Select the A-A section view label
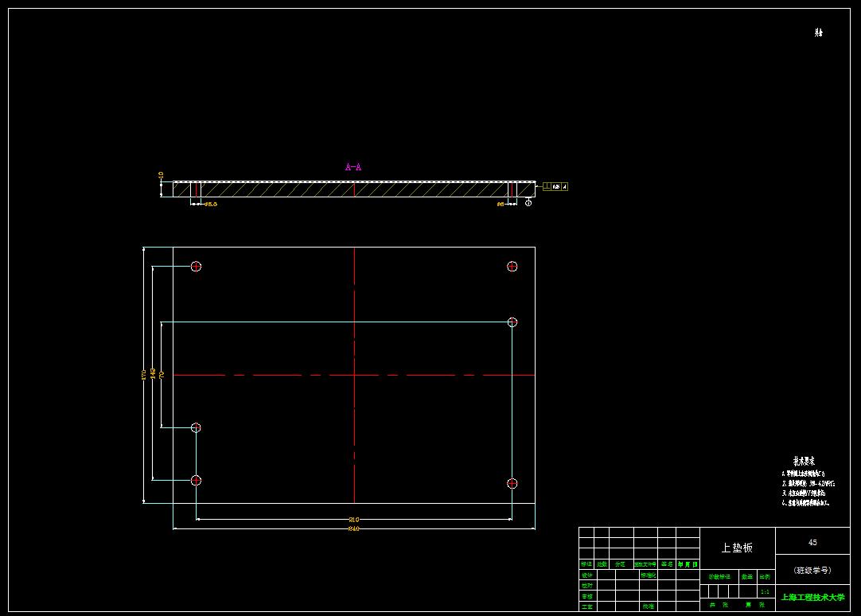Screen dimensions: 861x616 pyautogui.click(x=353, y=167)
